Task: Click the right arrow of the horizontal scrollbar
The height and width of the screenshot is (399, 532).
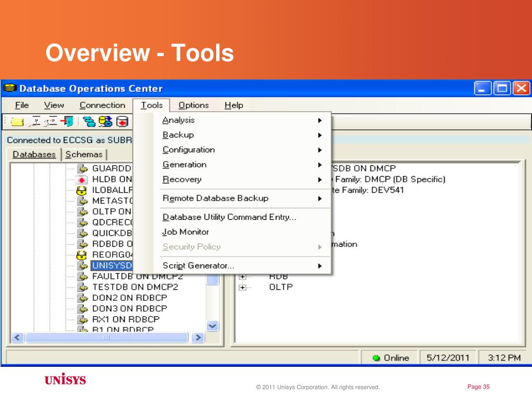Action: click(198, 338)
